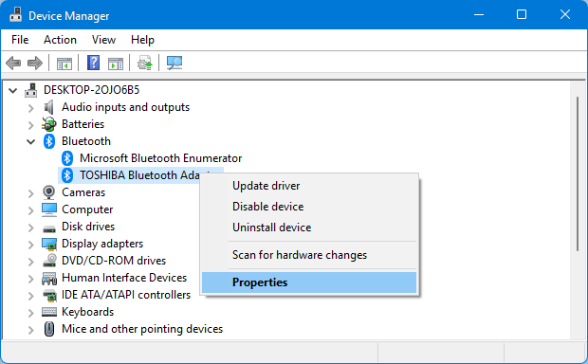Click the scan for hardware changes monitor icon

175,63
